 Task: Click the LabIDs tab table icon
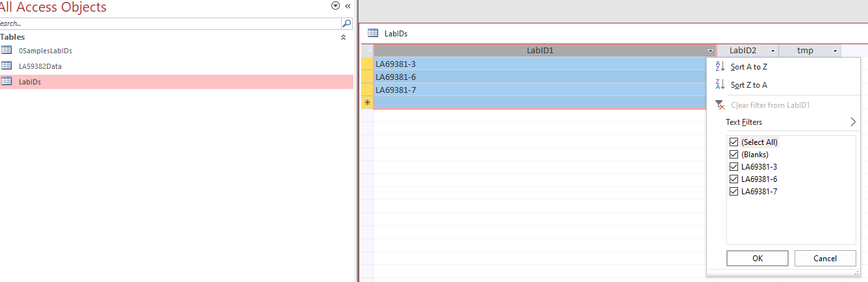tap(373, 33)
